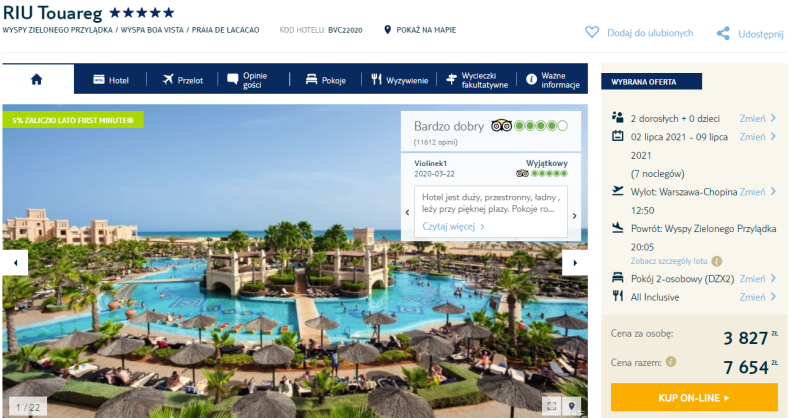Show previous gallery photo arrow
Image resolution: width=790 pixels, height=418 pixels.
coord(15,263)
